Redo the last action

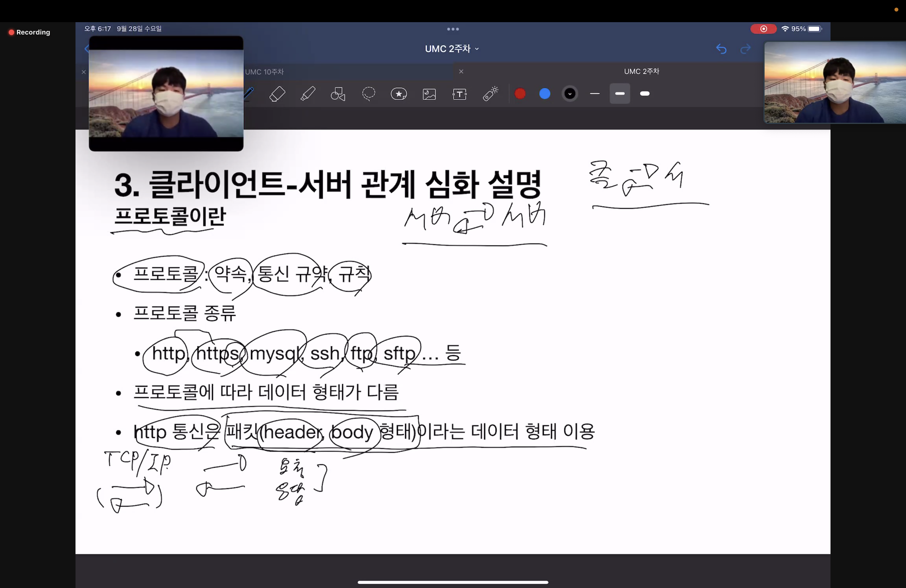pos(745,49)
